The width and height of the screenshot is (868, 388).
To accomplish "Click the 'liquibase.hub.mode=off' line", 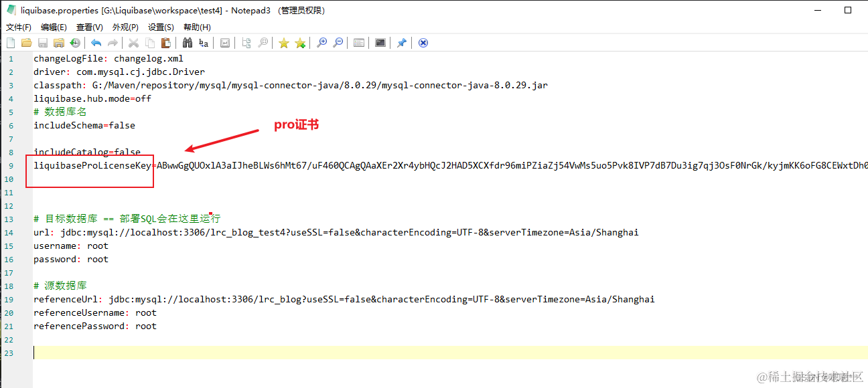I will (x=92, y=98).
